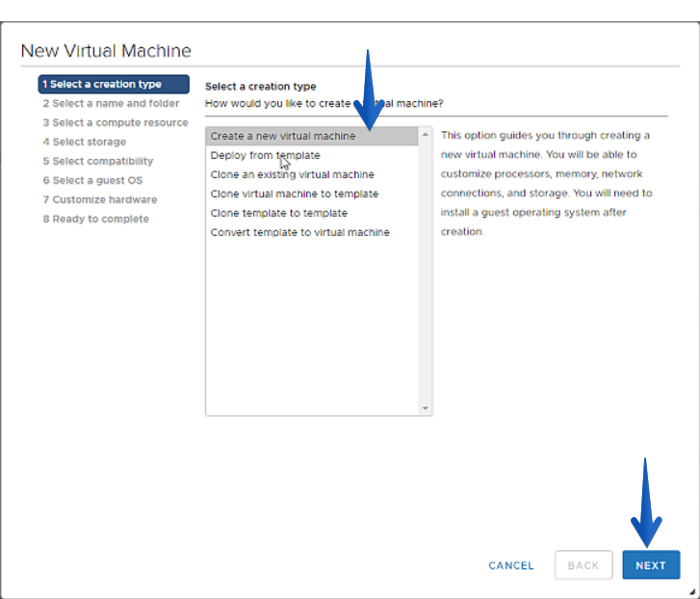Go to step 2 Select a name and folder
Viewport: 700px width, 599px height.
pyautogui.click(x=111, y=103)
